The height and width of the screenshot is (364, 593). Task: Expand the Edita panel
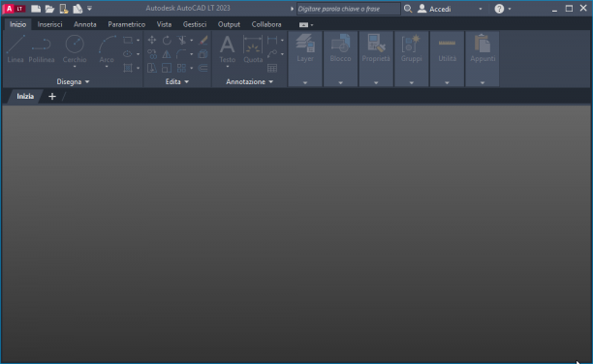(x=177, y=81)
